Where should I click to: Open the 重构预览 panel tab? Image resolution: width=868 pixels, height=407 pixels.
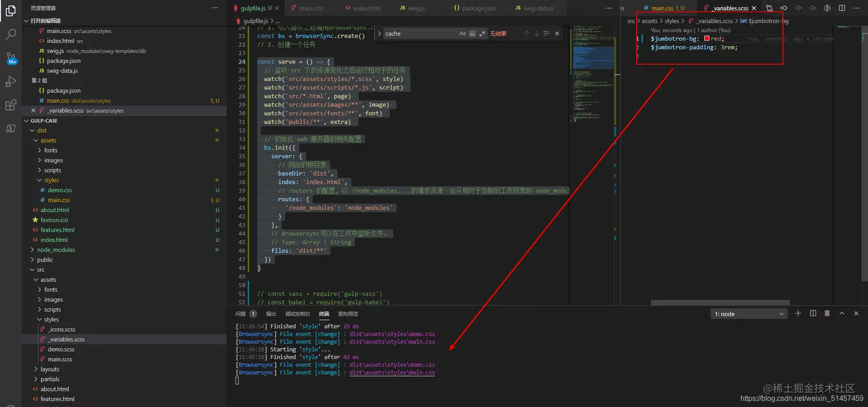[x=348, y=314]
